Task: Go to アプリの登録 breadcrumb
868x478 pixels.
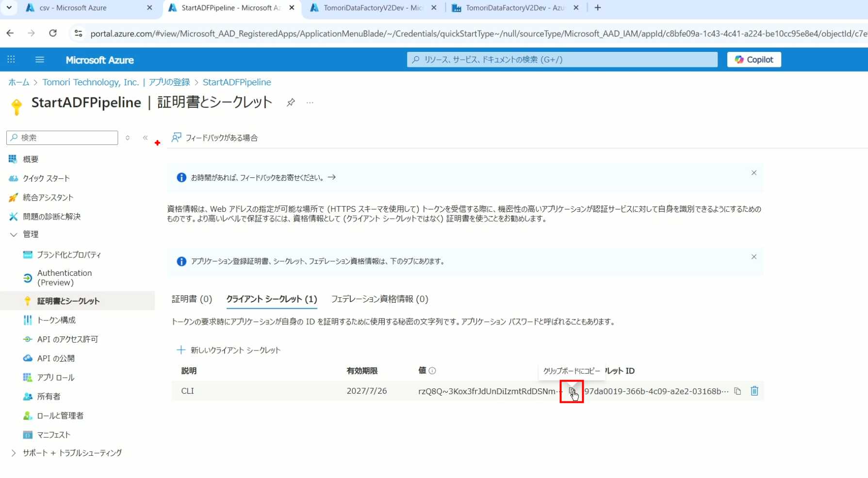Action: pos(169,82)
